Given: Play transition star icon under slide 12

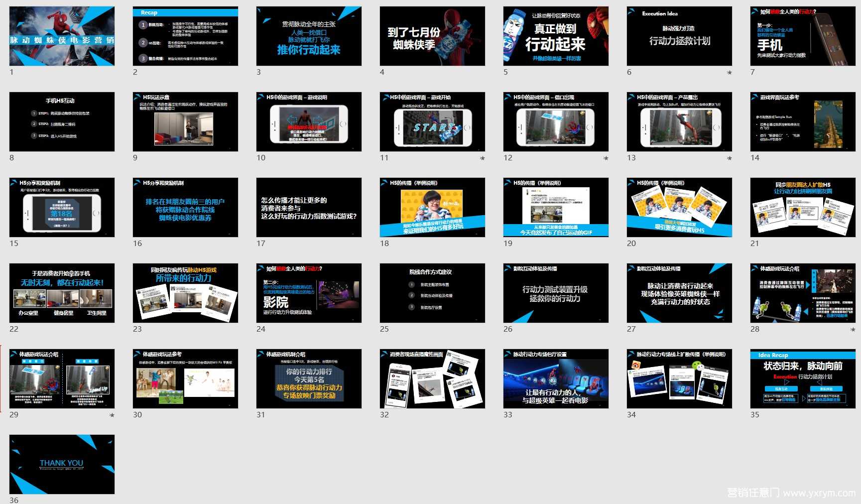Looking at the screenshot, I should (x=606, y=158).
